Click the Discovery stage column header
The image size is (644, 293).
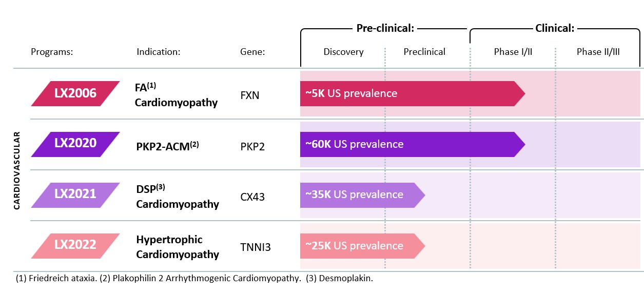343,52
